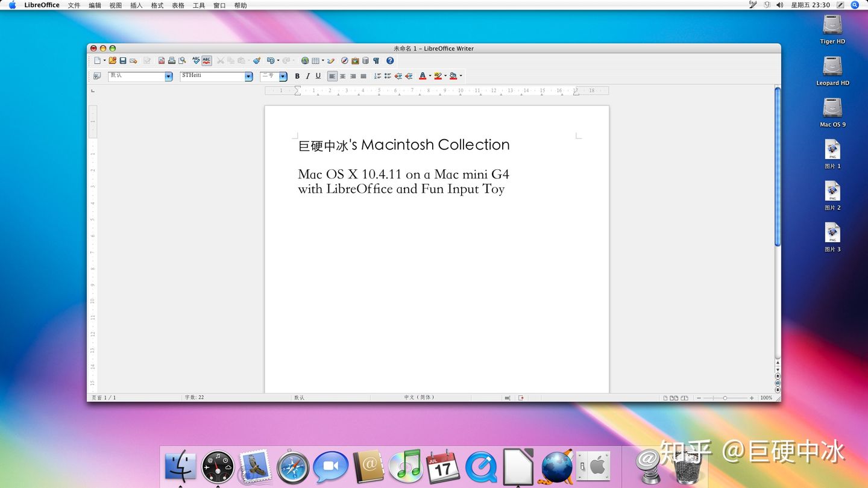Toggle Bold formatting
The height and width of the screenshot is (488, 868).
(x=297, y=77)
